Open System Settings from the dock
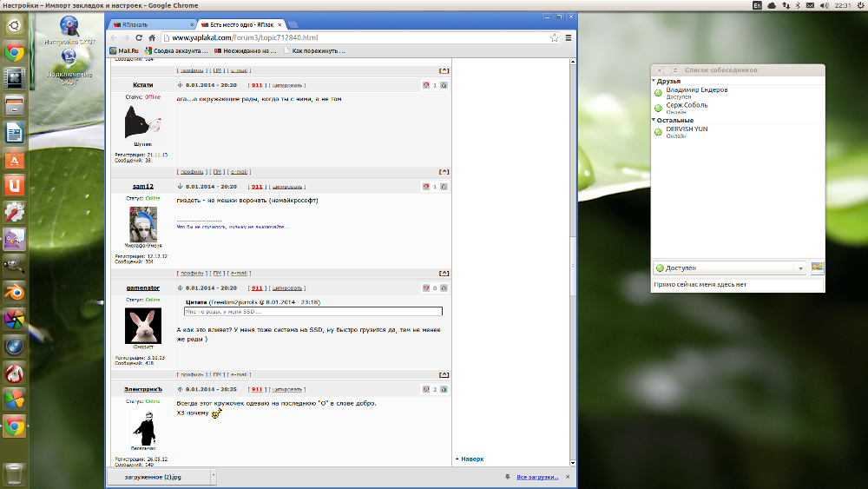Screen dimensions: 868x489 point(15,212)
